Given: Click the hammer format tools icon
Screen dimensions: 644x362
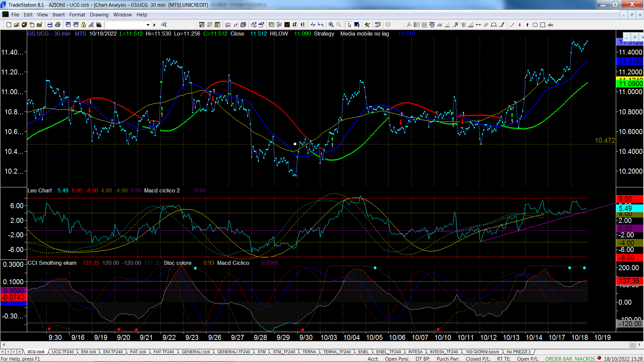Looking at the screenshot, I should pos(367,25).
